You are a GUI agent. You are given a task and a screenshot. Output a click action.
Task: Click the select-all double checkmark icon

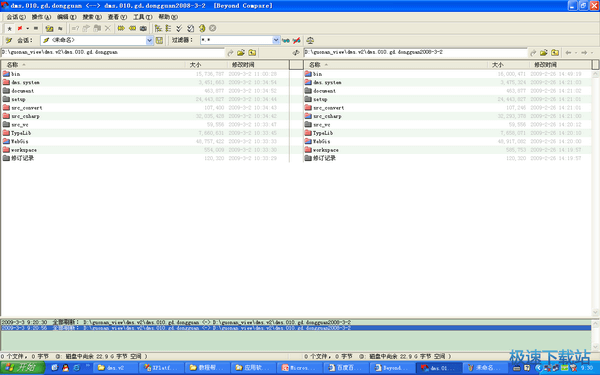179,28
